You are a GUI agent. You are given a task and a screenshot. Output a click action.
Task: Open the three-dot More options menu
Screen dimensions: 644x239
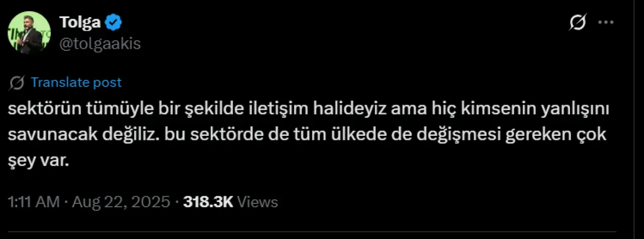click(605, 23)
